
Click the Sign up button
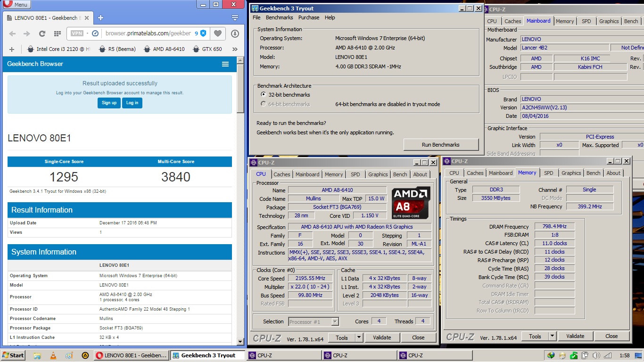[109, 103]
